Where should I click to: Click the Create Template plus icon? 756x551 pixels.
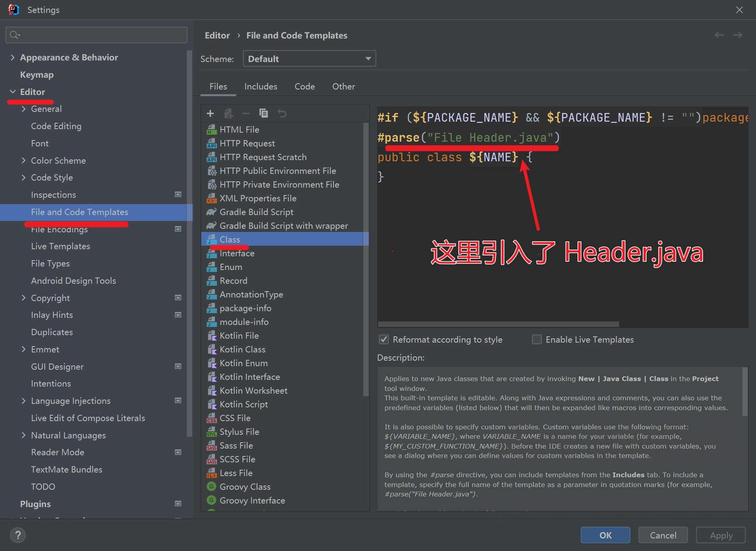click(x=210, y=113)
